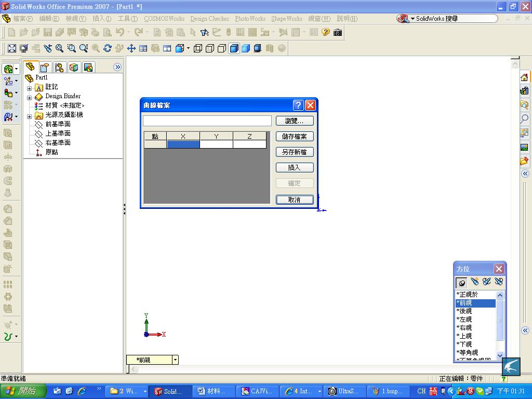Click the screen capture camera icon
The image size is (532, 399).
[x=338, y=32]
